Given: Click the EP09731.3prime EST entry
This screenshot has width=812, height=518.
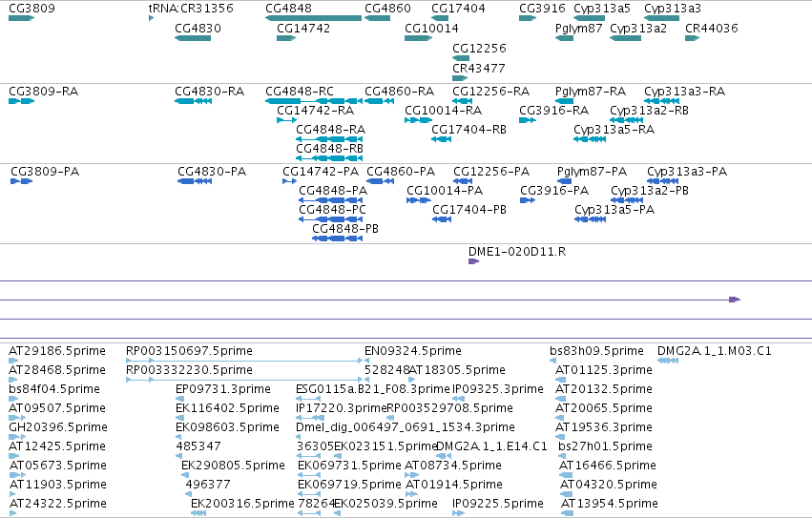Looking at the screenshot, I should tap(179, 399).
